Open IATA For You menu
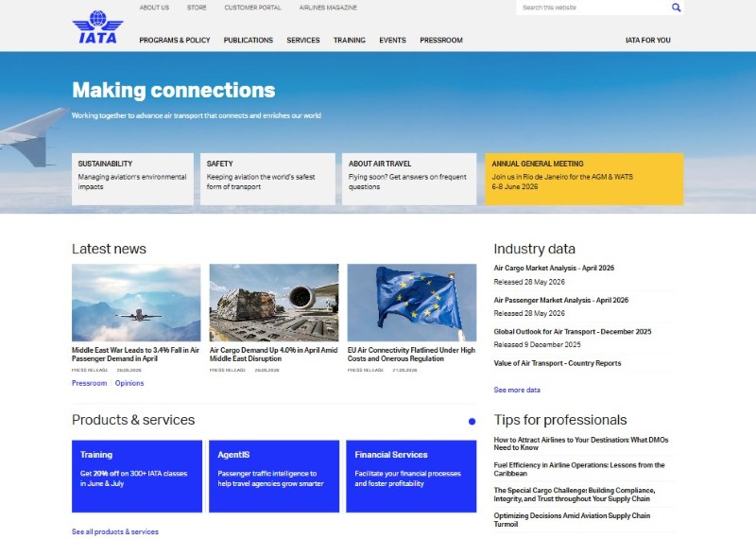 (648, 40)
